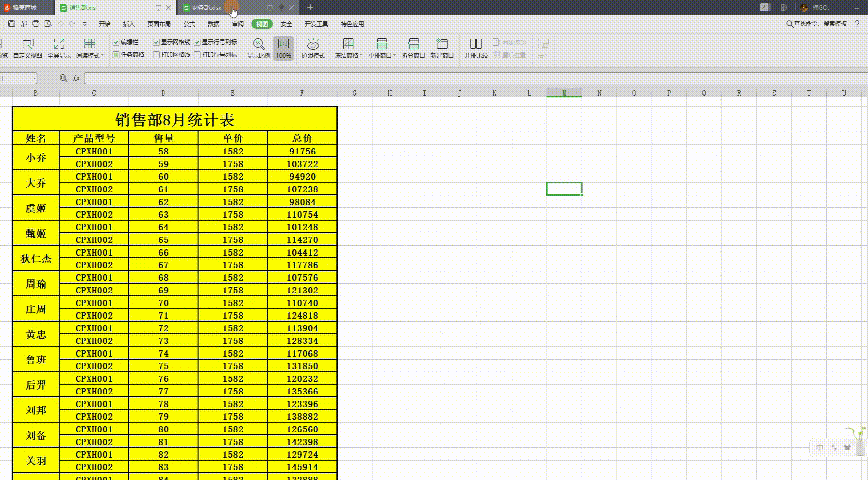Click the formula fx icon

[x=76, y=78]
